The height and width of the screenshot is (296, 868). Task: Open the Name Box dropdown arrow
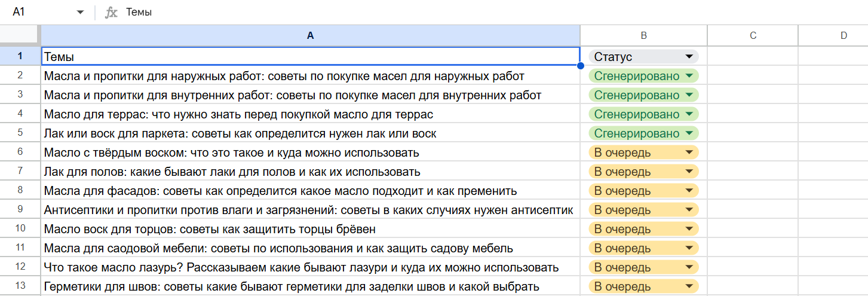click(x=80, y=13)
